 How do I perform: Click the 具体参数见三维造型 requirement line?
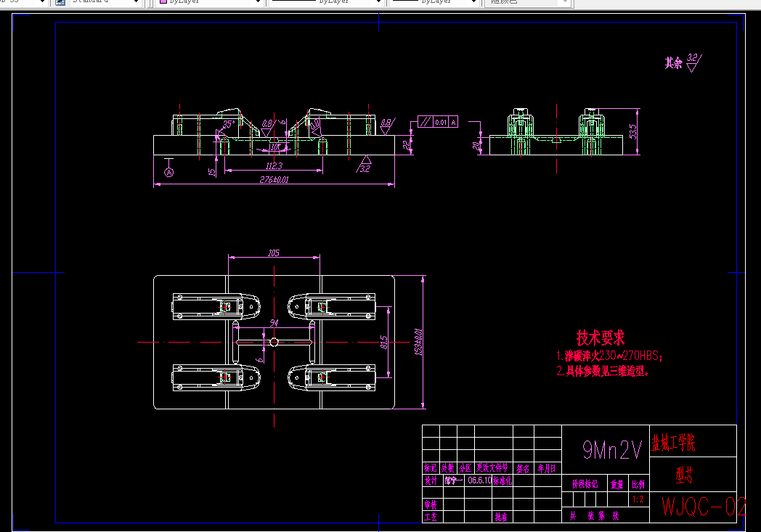point(602,371)
